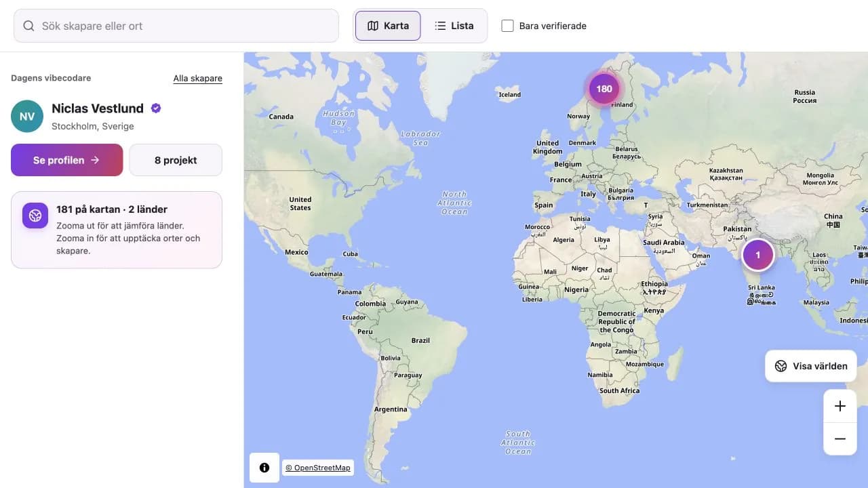Click the 'Canada' map label

coord(281,117)
